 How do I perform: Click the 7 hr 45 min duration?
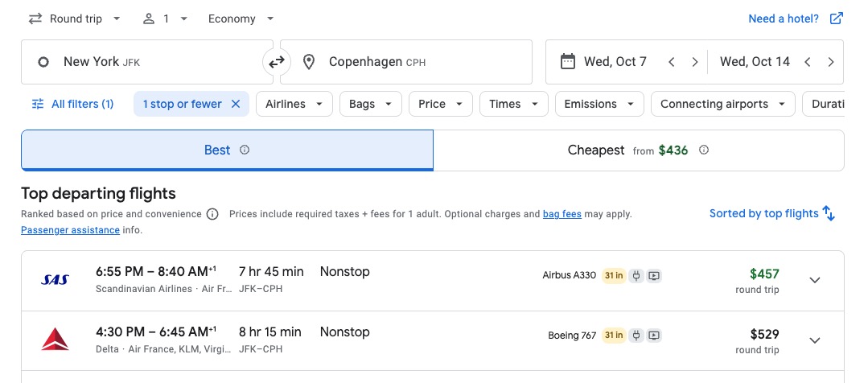(271, 272)
